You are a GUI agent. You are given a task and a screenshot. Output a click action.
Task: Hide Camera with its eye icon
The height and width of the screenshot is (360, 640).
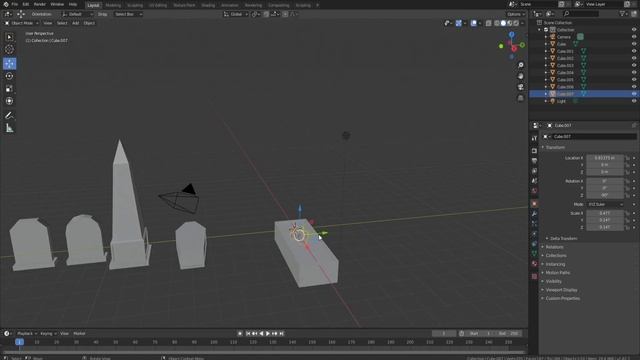[x=634, y=37]
